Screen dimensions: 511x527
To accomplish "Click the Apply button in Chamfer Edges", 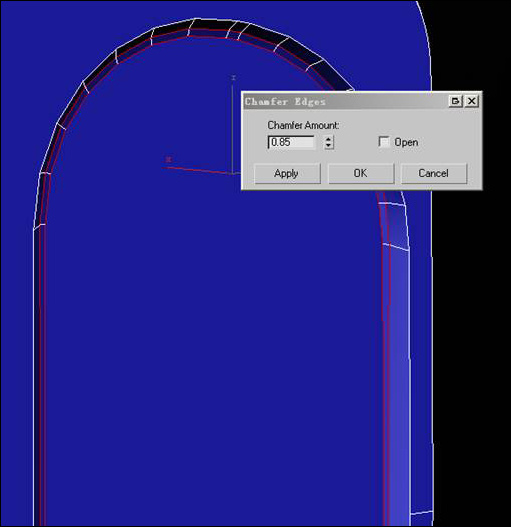I will pyautogui.click(x=287, y=173).
